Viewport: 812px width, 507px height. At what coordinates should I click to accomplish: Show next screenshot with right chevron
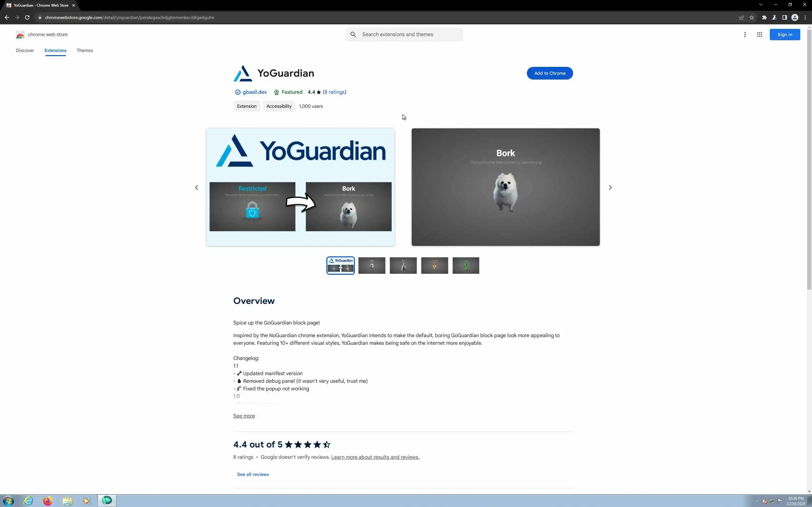point(610,188)
